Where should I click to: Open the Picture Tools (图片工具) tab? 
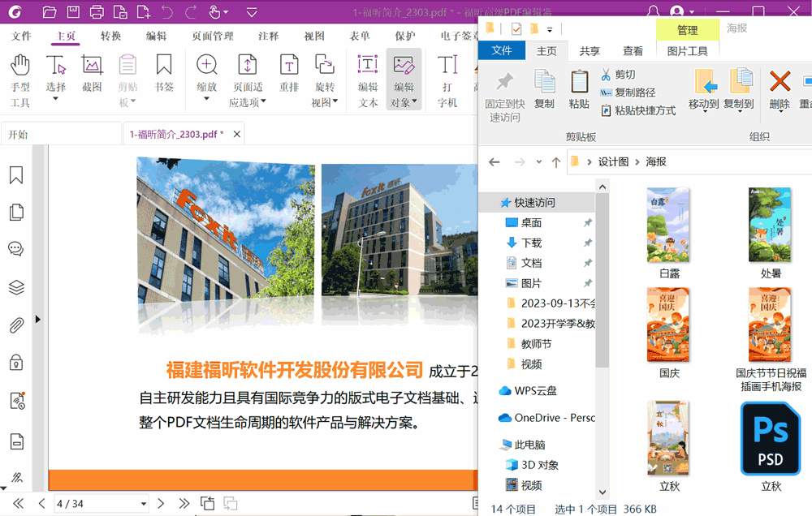[x=687, y=51]
